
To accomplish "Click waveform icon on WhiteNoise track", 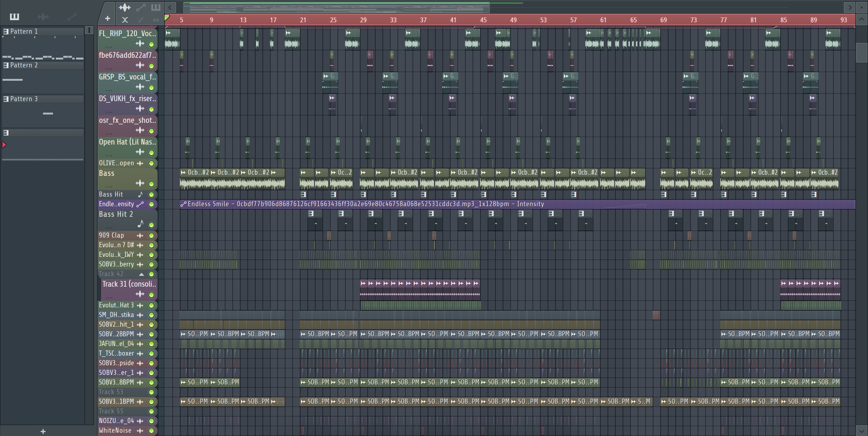I will [x=140, y=431].
